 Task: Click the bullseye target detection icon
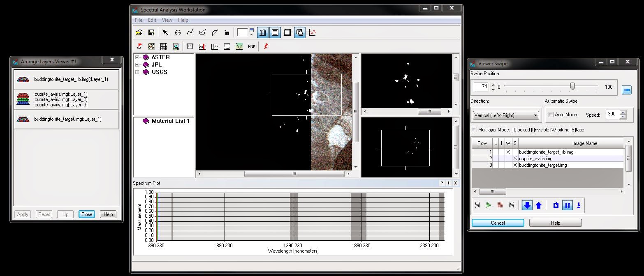[x=151, y=46]
